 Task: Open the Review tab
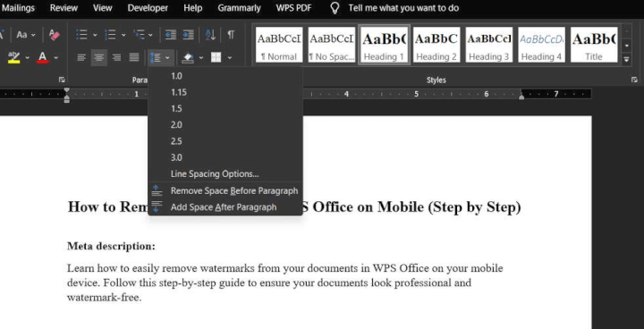pos(64,8)
